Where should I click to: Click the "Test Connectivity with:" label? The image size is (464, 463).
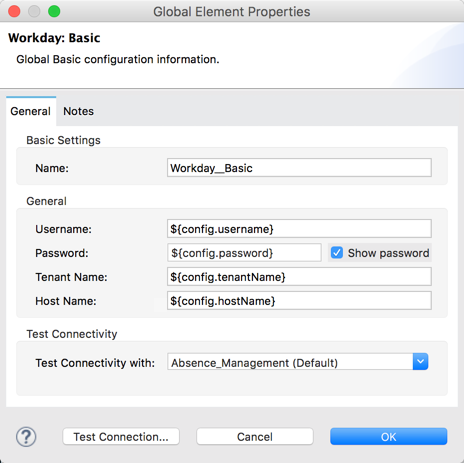click(95, 363)
